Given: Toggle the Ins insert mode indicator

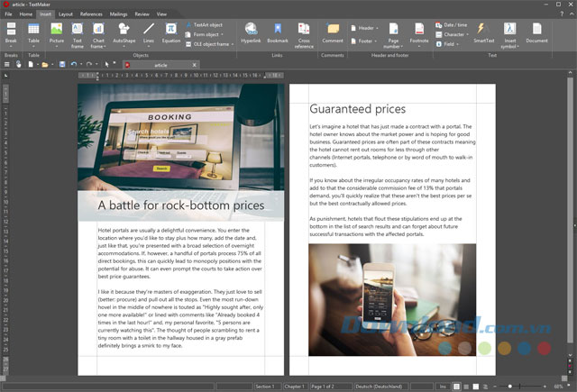Looking at the screenshot, I should pyautogui.click(x=443, y=386).
